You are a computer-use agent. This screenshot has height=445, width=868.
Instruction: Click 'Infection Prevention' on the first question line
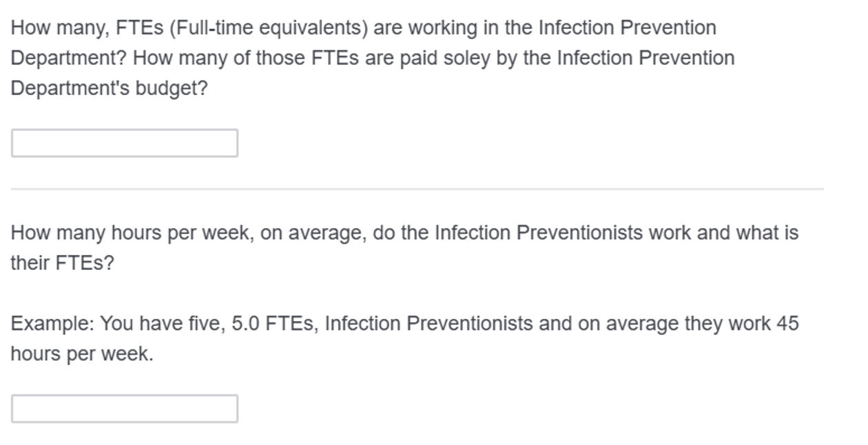627,28
